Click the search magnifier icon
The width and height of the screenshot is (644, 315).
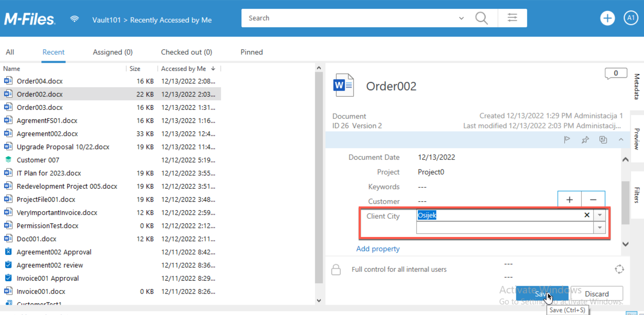coord(481,18)
